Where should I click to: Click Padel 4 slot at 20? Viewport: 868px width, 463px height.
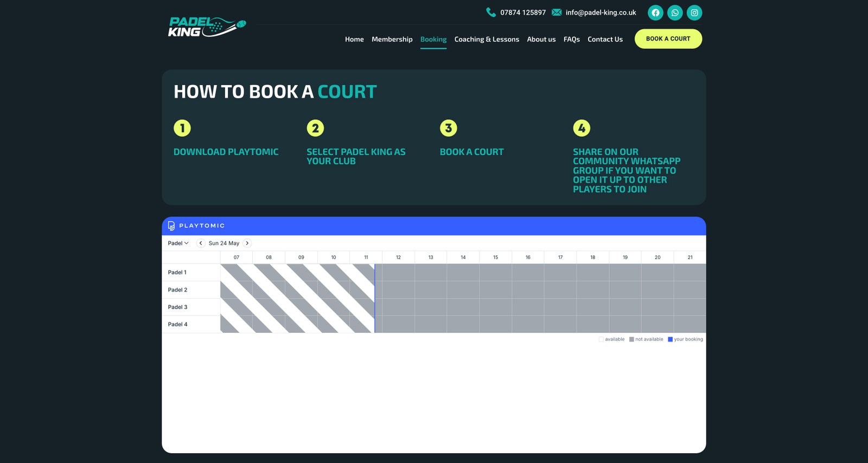coord(658,324)
